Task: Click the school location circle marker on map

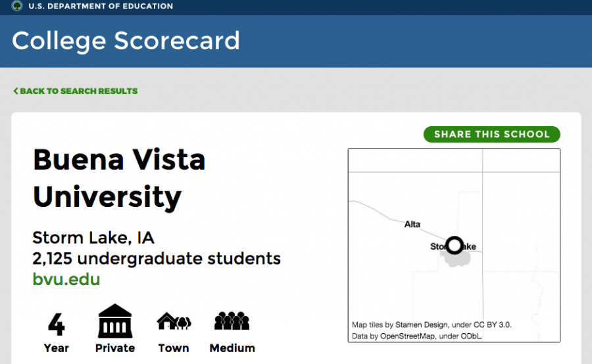Action: (x=454, y=245)
